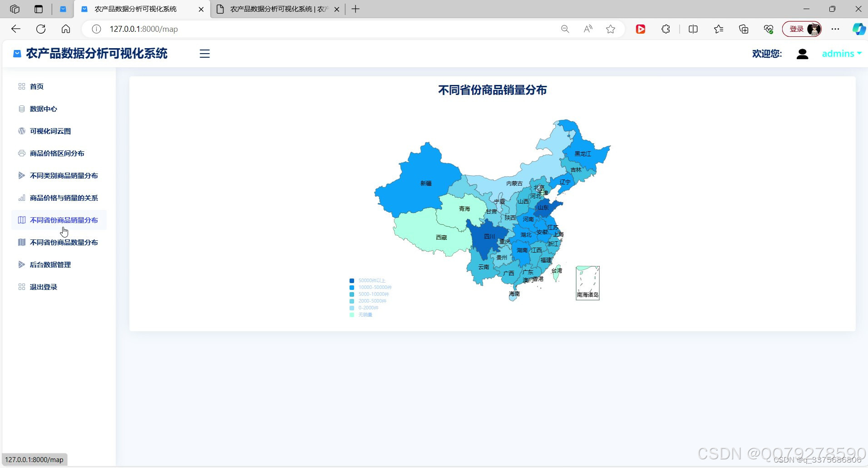Click the 数据中心 database icon
The image size is (868, 468).
click(x=21, y=109)
